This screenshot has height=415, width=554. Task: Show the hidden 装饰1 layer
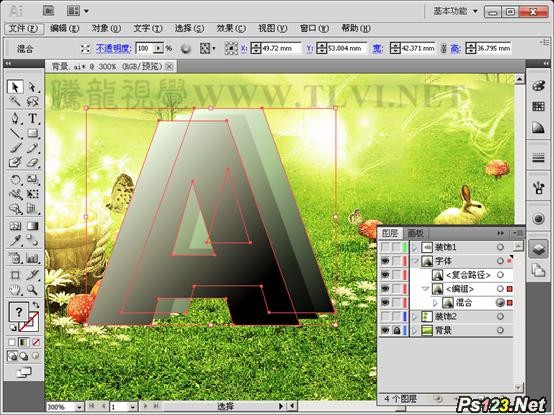[x=385, y=247]
